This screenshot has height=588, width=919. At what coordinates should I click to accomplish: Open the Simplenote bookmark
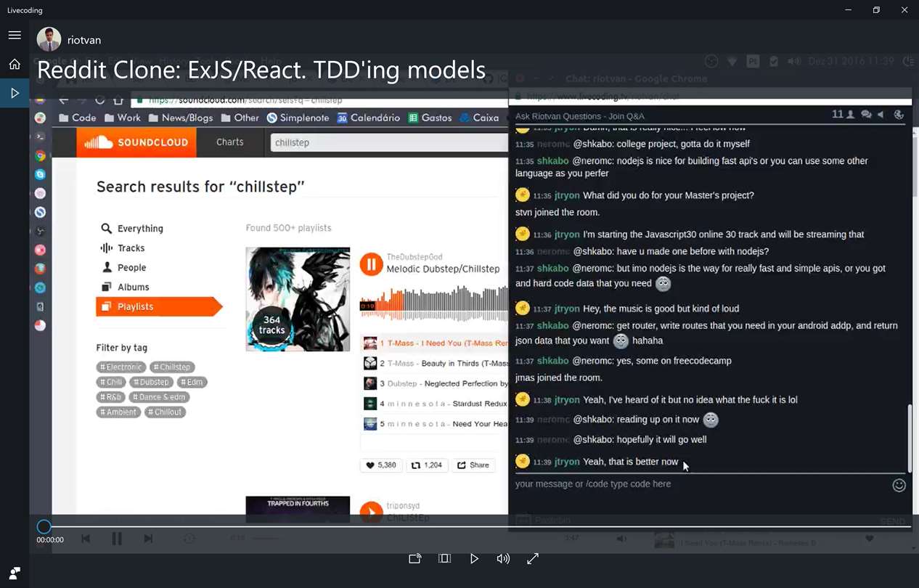[x=298, y=118]
